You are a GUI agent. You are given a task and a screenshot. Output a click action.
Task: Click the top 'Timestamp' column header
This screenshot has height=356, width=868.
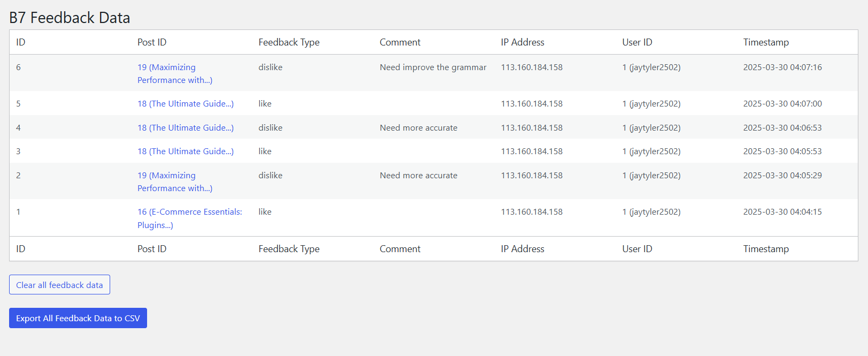pyautogui.click(x=766, y=42)
